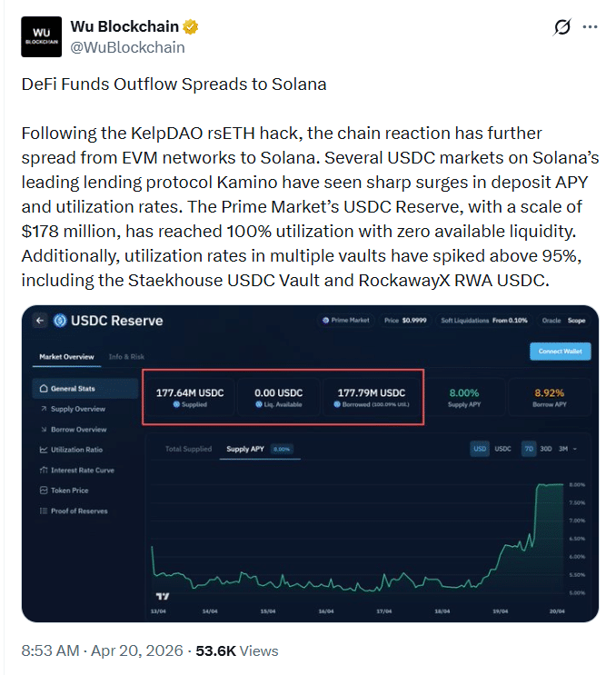The width and height of the screenshot is (616, 675).
Task: Click the USDC coin logo in header
Action: pyautogui.click(x=61, y=321)
